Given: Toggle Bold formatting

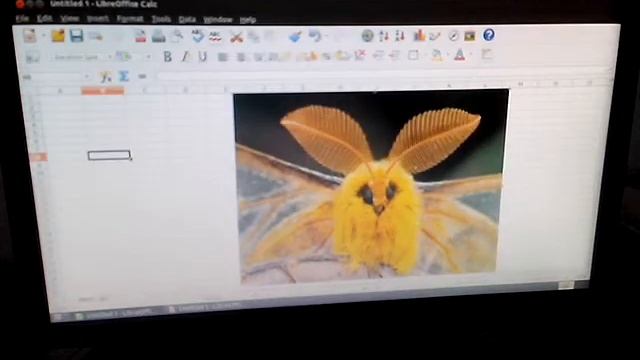Looking at the screenshot, I should click(x=167, y=57).
